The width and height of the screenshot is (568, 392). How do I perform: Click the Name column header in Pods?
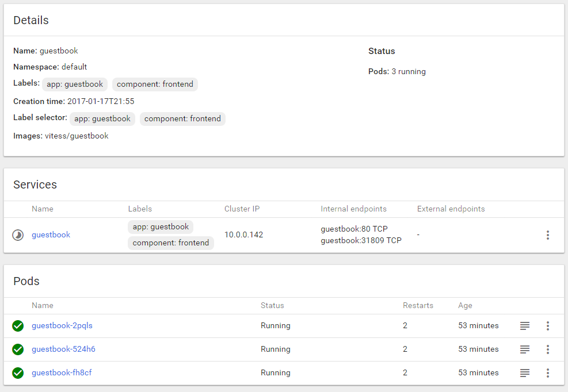tap(43, 305)
